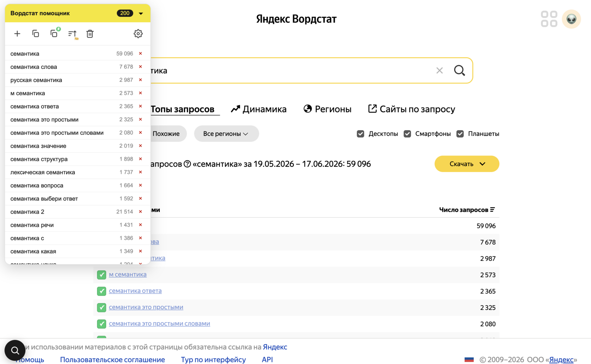Click the Яндекс link after "обязательна ссылка на"

coord(275,347)
